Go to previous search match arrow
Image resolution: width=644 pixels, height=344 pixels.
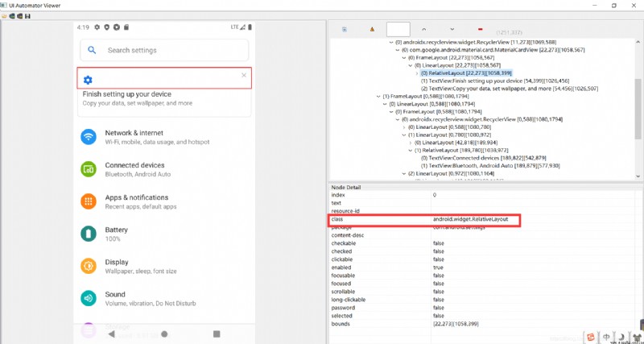(424, 29)
